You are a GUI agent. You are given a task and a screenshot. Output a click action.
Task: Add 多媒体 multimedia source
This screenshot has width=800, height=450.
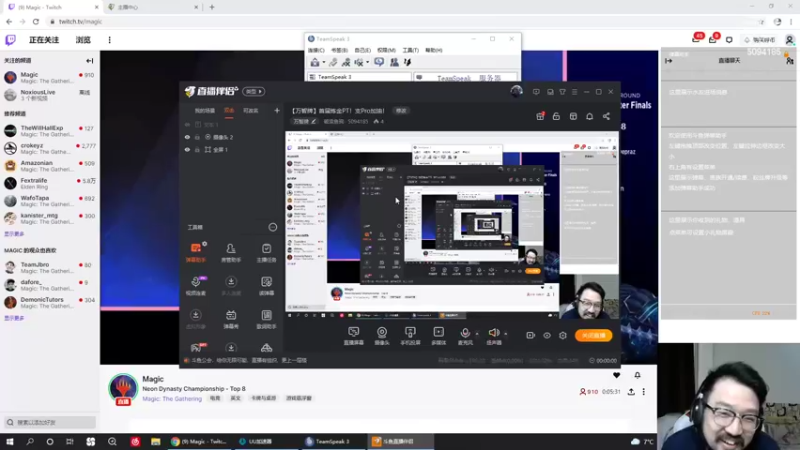(x=438, y=336)
